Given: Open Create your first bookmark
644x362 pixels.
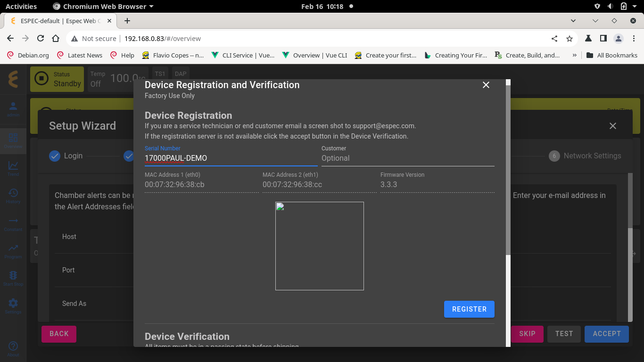Looking at the screenshot, I should 386,55.
